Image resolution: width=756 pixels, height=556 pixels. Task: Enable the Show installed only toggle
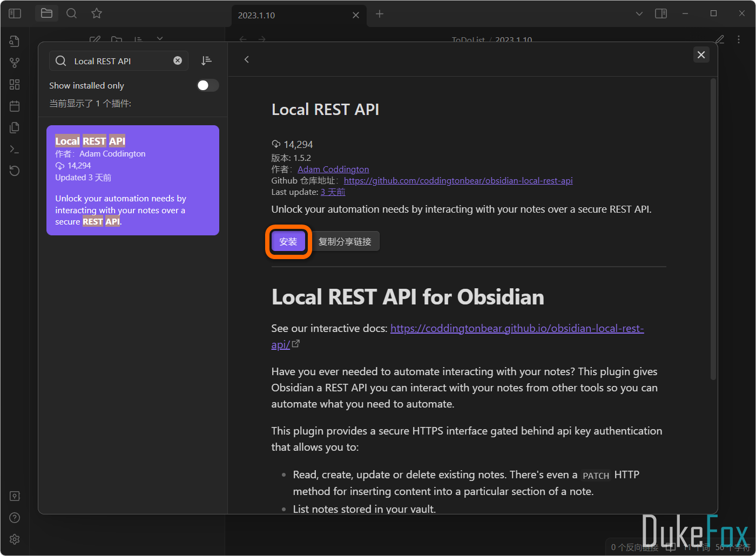[207, 85]
